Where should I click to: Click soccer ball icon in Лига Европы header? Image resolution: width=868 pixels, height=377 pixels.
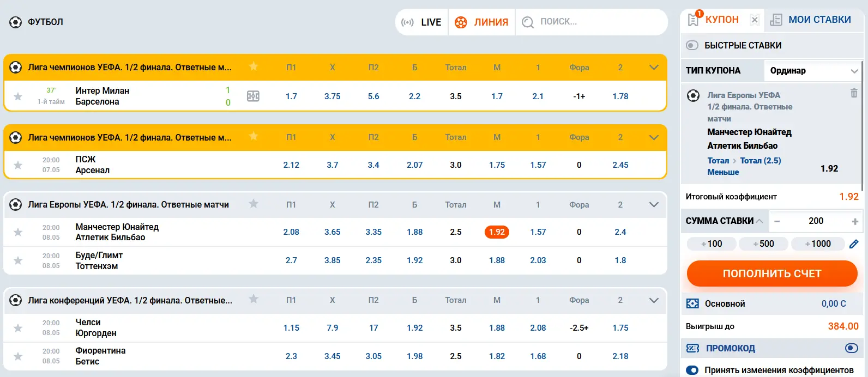(16, 205)
